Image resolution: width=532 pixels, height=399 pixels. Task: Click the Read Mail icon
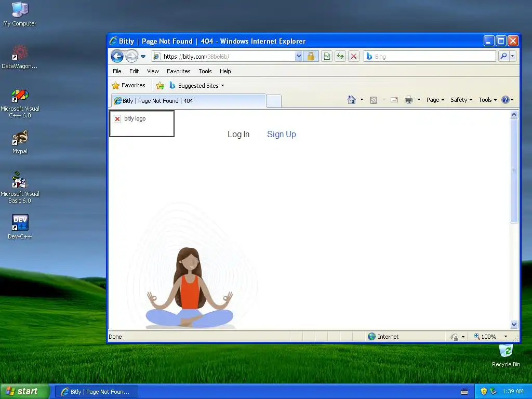[x=394, y=100]
